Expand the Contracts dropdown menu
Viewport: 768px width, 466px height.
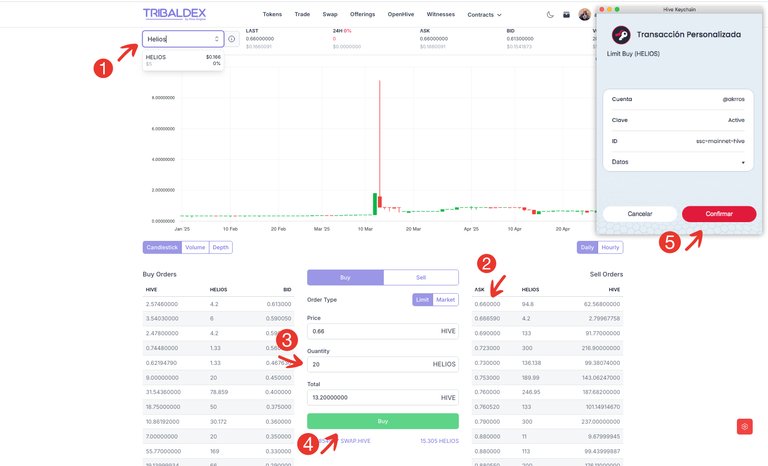[x=484, y=15]
